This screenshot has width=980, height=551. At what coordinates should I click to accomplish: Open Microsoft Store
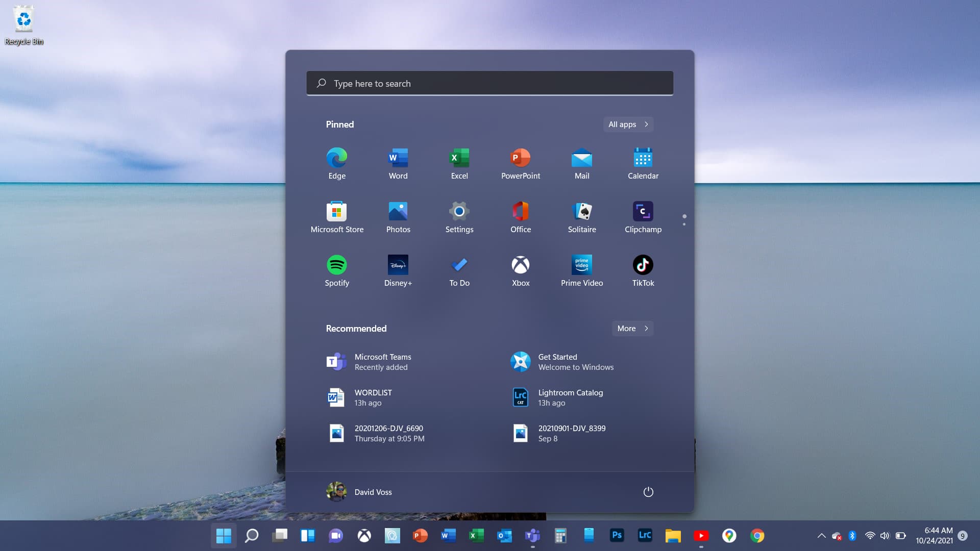point(337,217)
